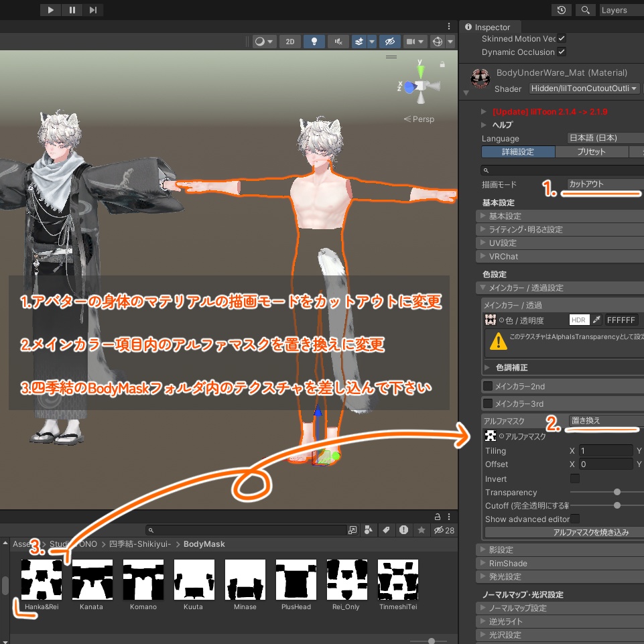
Task: Toggle the 2D scene view mode
Action: click(290, 42)
